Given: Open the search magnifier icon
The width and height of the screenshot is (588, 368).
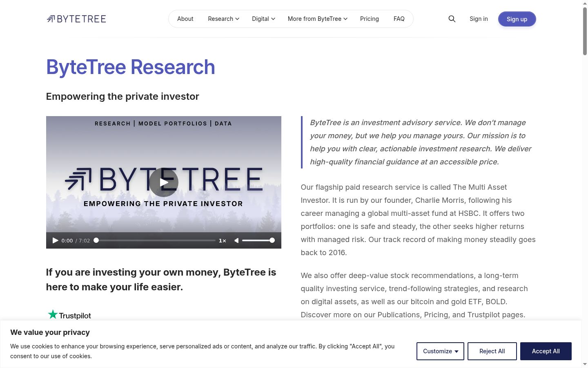Looking at the screenshot, I should pyautogui.click(x=452, y=19).
